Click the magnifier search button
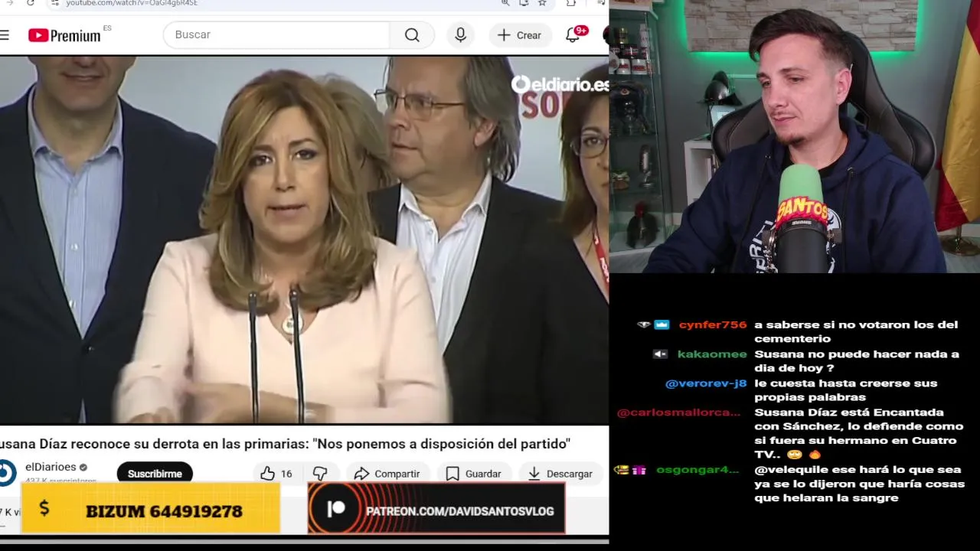Screen dimensions: 980x551 tap(412, 34)
